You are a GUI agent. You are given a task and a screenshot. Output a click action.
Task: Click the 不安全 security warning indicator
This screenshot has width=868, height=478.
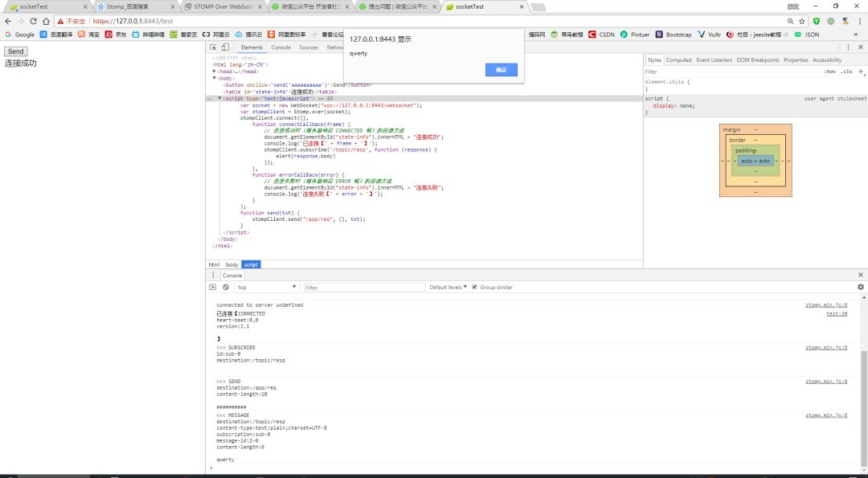click(72, 21)
